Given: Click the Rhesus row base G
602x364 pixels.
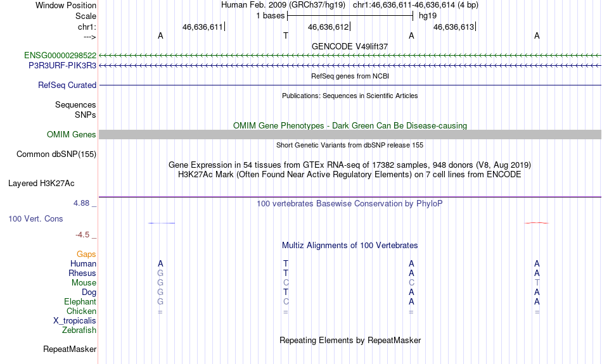Looking at the screenshot, I should (x=160, y=273).
